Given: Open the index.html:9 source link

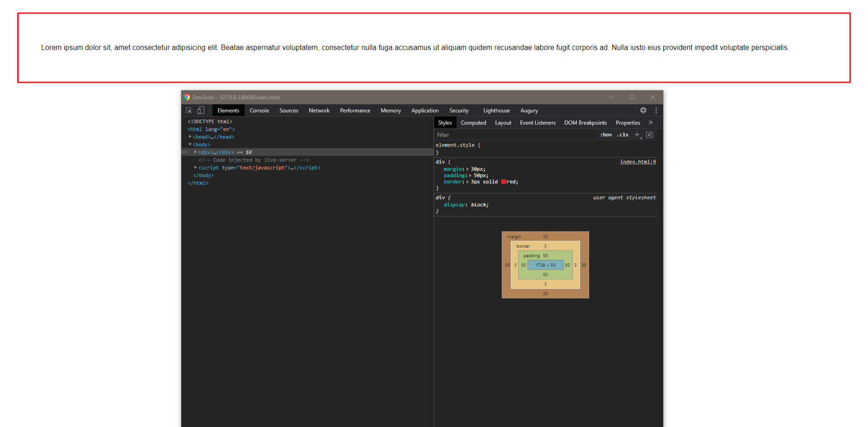Looking at the screenshot, I should coord(638,162).
